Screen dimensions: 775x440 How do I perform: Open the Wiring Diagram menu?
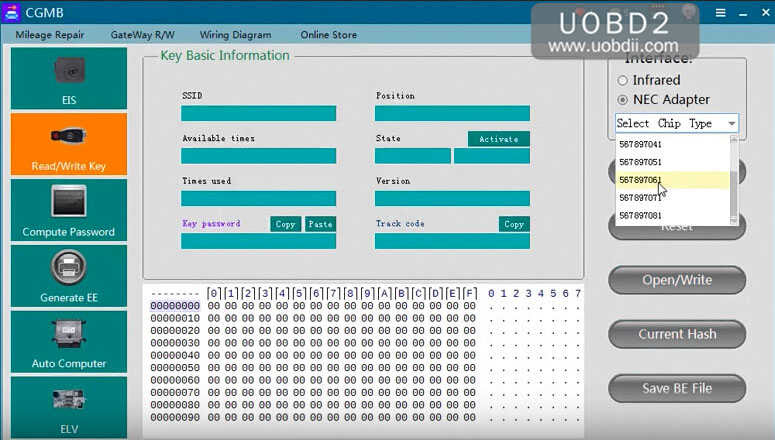(x=235, y=35)
